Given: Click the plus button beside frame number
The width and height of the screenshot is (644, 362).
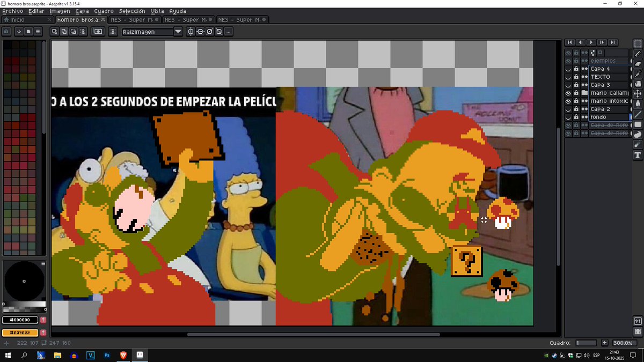Looking at the screenshot, I should pos(605,343).
